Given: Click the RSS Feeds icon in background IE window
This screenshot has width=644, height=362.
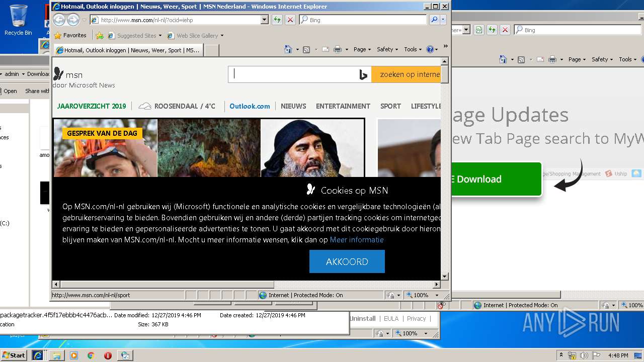Looking at the screenshot, I should [x=521, y=59].
